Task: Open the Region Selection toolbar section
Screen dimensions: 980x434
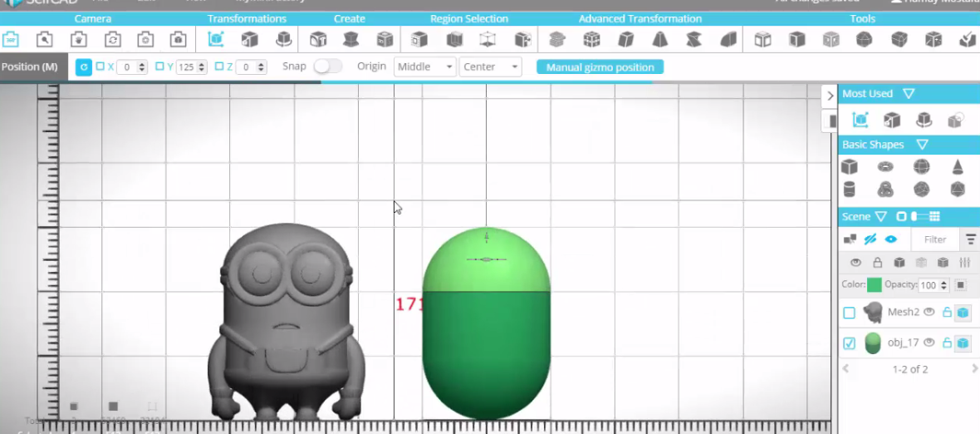Action: click(x=468, y=19)
